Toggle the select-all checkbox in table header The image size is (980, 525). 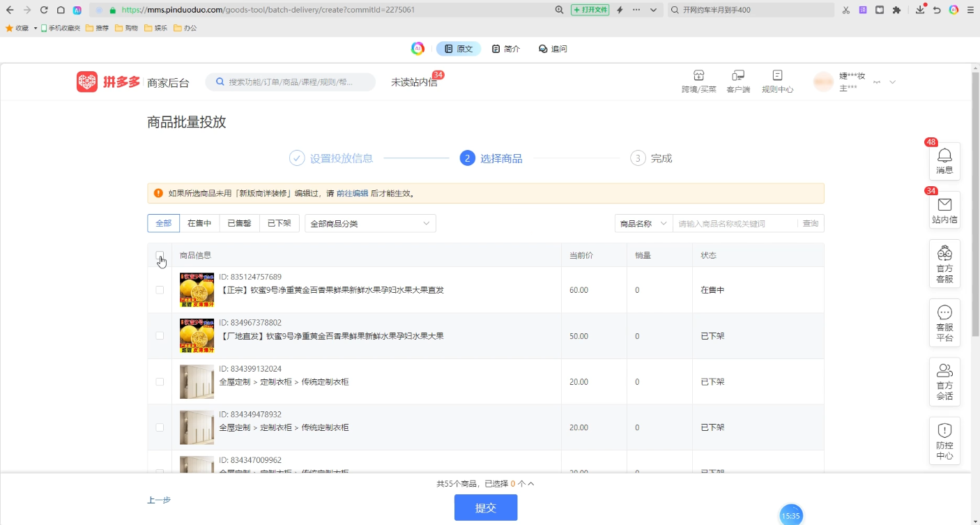click(160, 255)
